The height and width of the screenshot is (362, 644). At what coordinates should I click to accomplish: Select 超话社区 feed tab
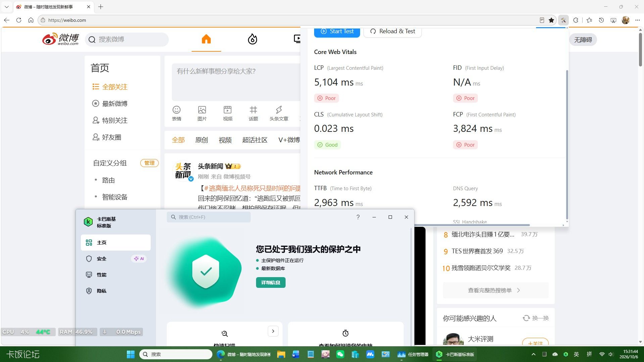coord(255,140)
